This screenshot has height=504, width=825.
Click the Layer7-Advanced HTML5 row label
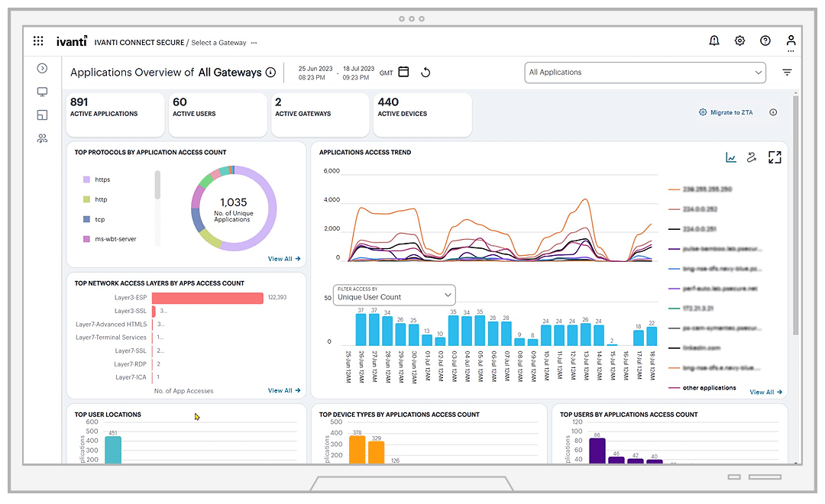click(x=111, y=324)
